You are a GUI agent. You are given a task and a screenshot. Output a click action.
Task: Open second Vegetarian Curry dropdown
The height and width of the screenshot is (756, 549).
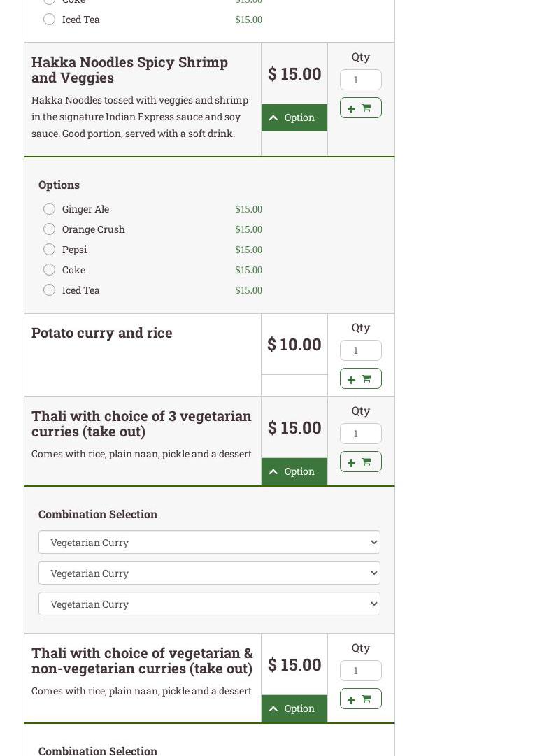pyautogui.click(x=209, y=573)
